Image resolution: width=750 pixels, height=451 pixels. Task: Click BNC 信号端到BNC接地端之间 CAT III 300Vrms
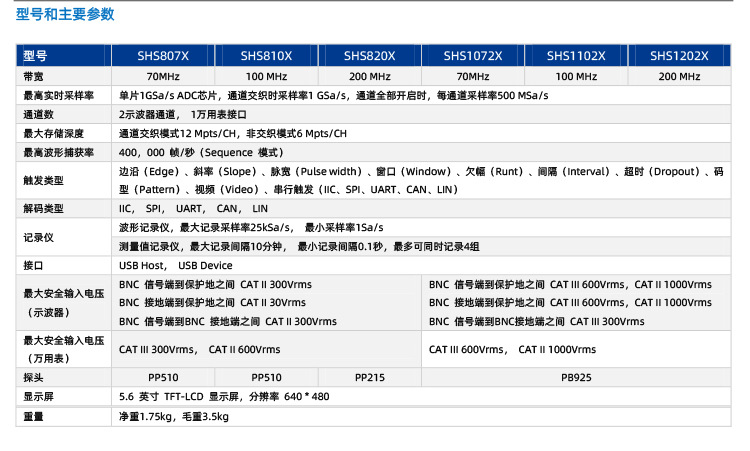tap(537, 321)
